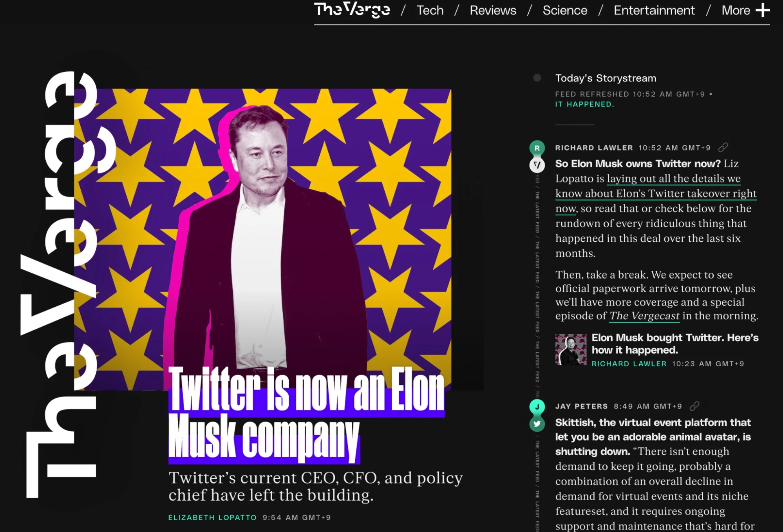Click the large vertical Verge logo

[67, 284]
